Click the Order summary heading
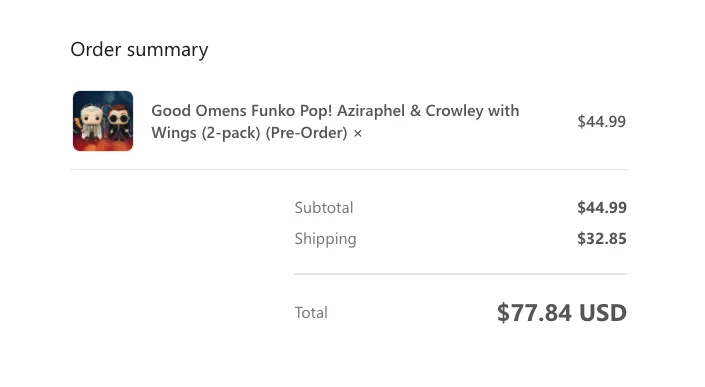 pyautogui.click(x=139, y=49)
